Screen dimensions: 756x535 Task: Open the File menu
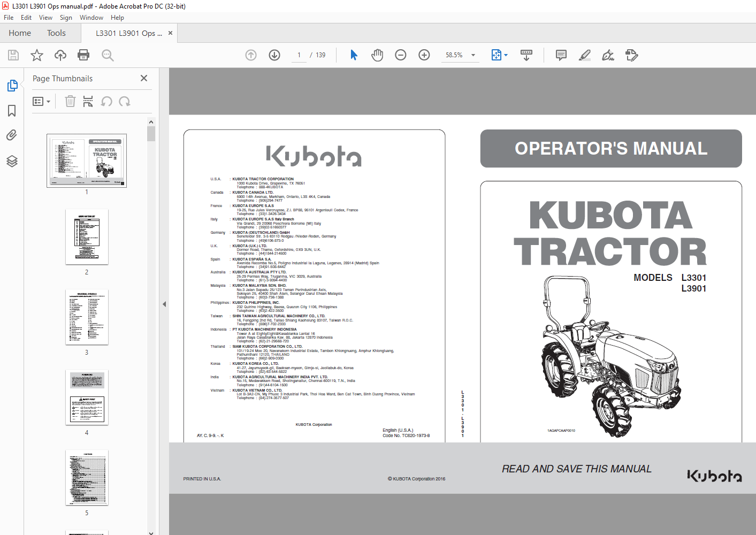[x=9, y=18]
